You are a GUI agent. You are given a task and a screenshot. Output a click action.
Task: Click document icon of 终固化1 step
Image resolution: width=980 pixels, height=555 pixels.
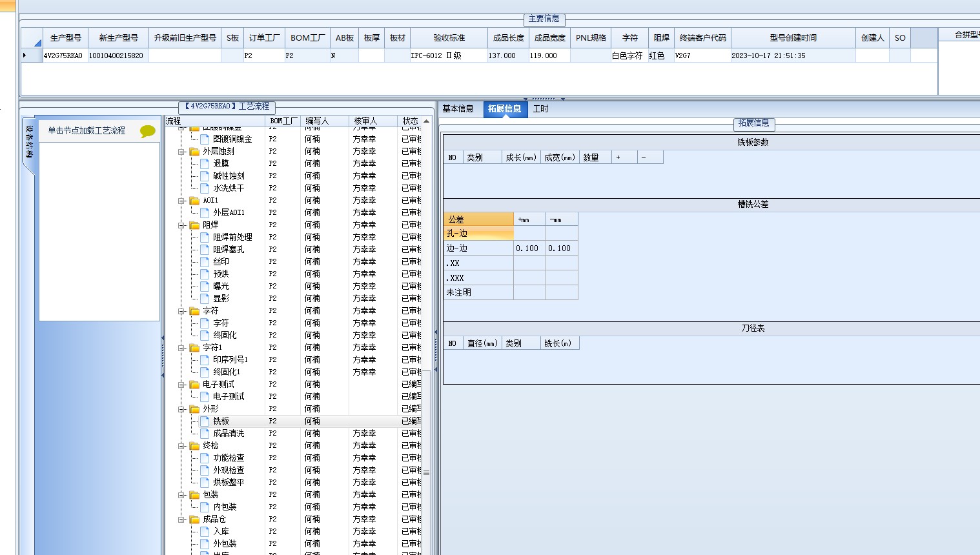[x=205, y=372]
